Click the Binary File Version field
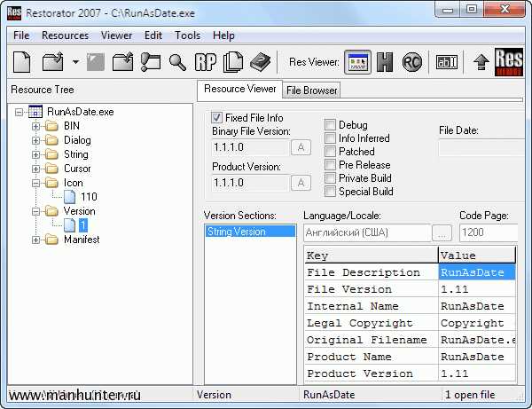 [250, 147]
